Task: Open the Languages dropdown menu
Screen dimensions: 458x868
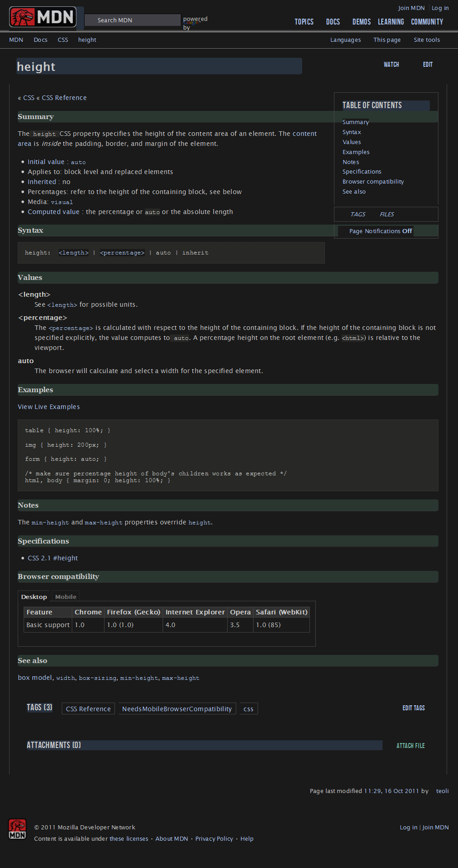Action: coord(345,40)
